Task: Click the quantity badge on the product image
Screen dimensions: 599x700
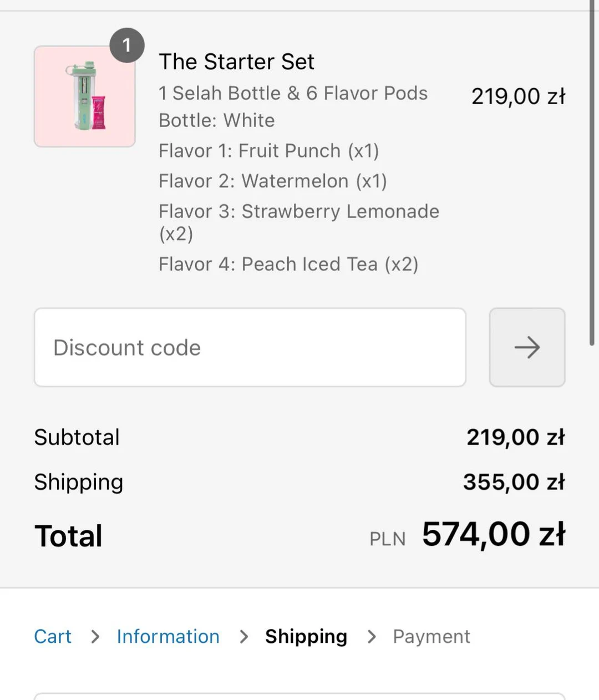Action: pyautogui.click(x=127, y=45)
